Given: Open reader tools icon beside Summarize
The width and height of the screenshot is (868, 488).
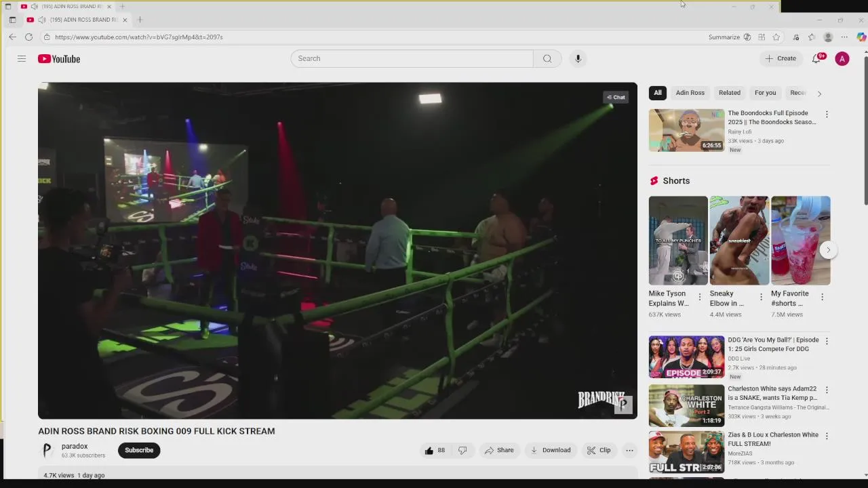Looking at the screenshot, I should [747, 37].
